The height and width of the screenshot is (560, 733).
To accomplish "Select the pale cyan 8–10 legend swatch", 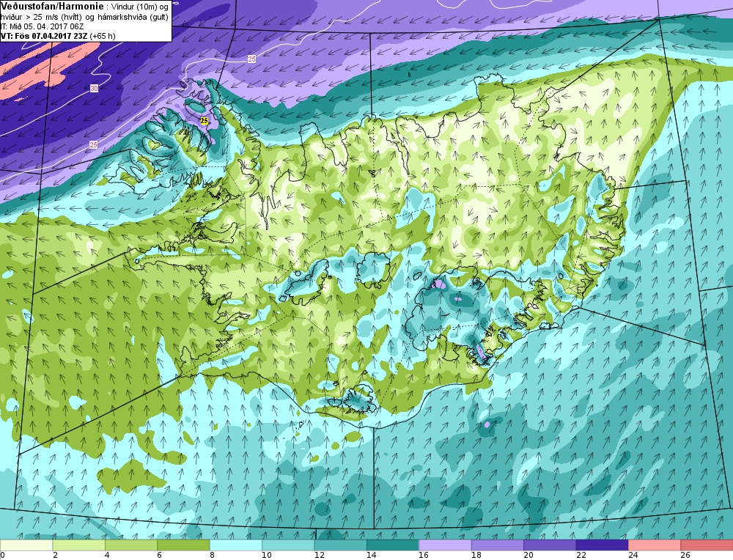I will pos(236,545).
